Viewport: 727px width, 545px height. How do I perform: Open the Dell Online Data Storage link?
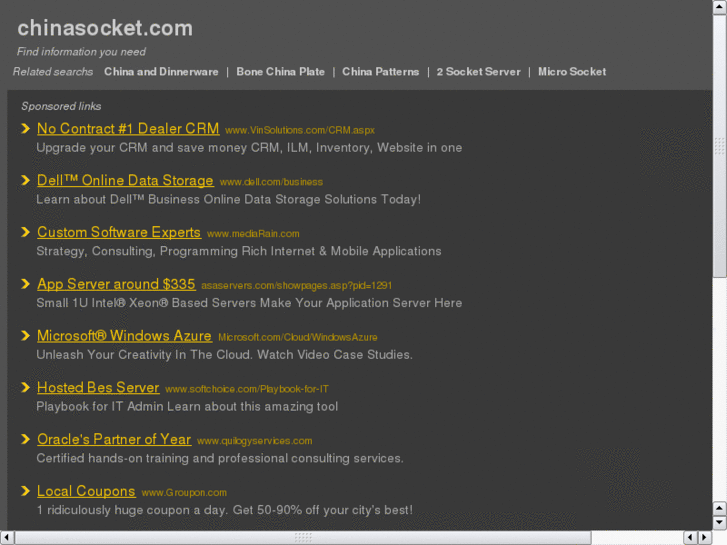[125, 180]
